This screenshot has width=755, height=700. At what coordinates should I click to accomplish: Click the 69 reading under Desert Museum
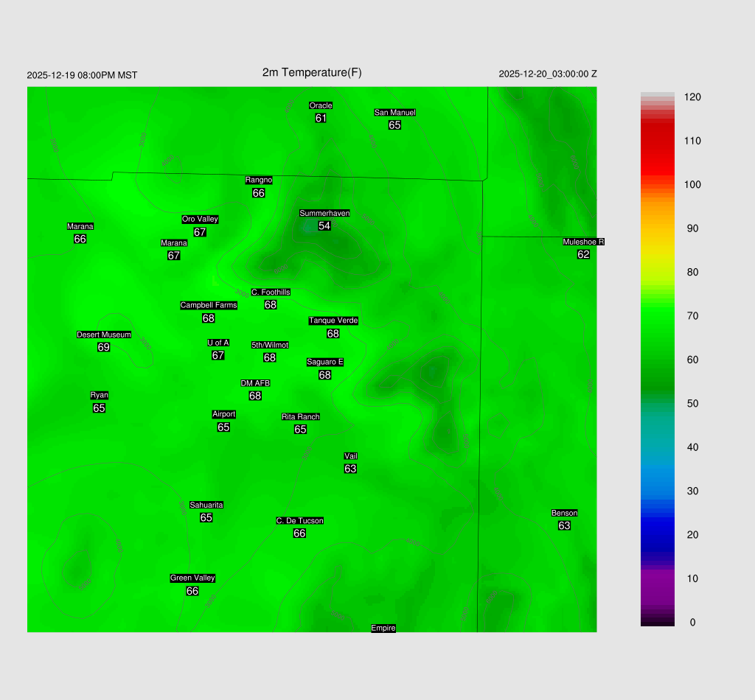[104, 347]
